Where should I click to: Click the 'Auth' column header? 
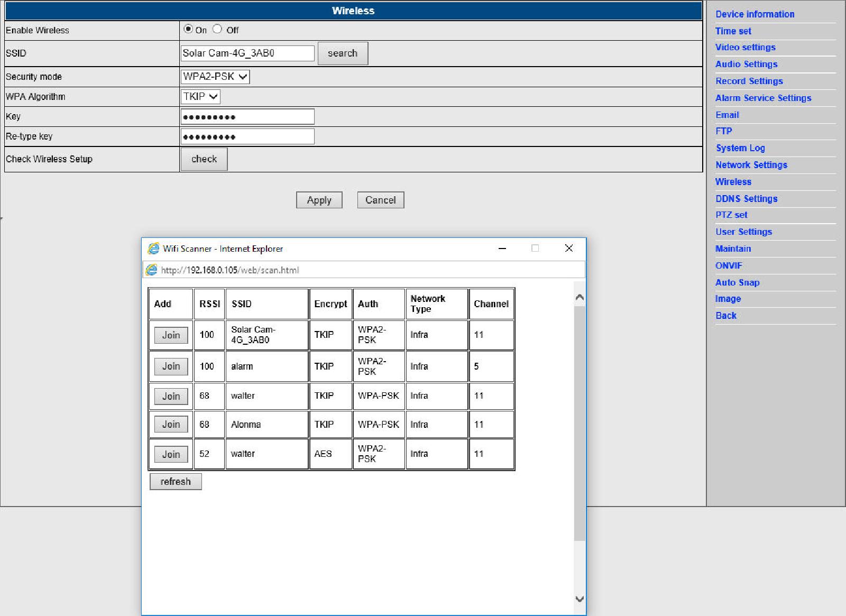pos(379,304)
